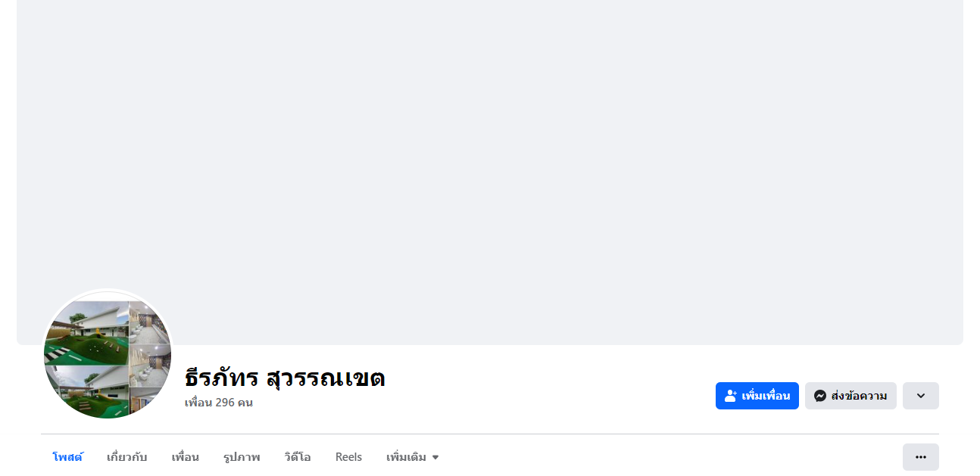Image resolution: width=980 pixels, height=476 pixels.
Task: Open the circular profile picture
Action: tap(108, 355)
